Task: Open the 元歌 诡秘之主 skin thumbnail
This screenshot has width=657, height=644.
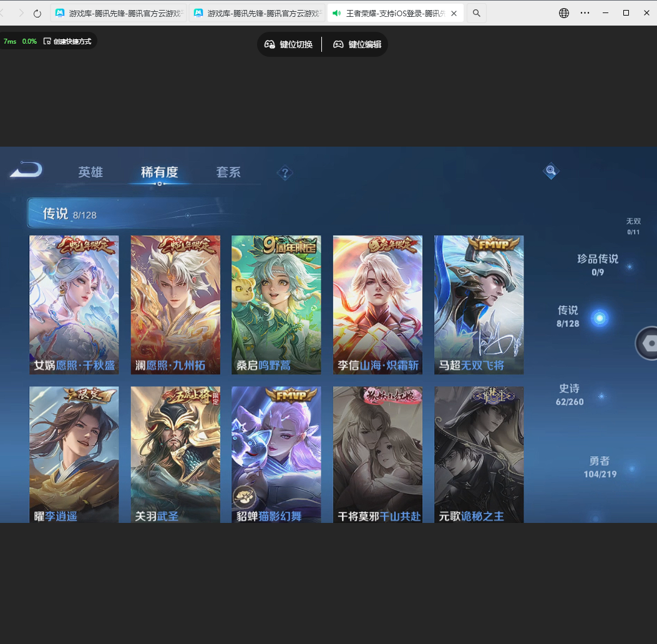Action: click(x=479, y=454)
